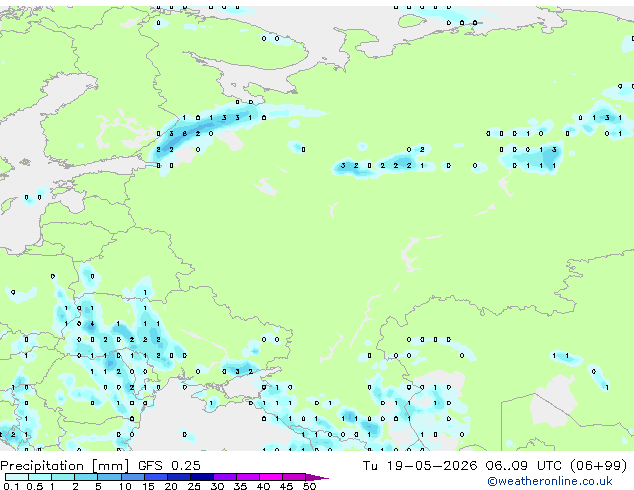Click the 35–40 mm legend swatch
This screenshot has width=634, height=490.
point(247,477)
